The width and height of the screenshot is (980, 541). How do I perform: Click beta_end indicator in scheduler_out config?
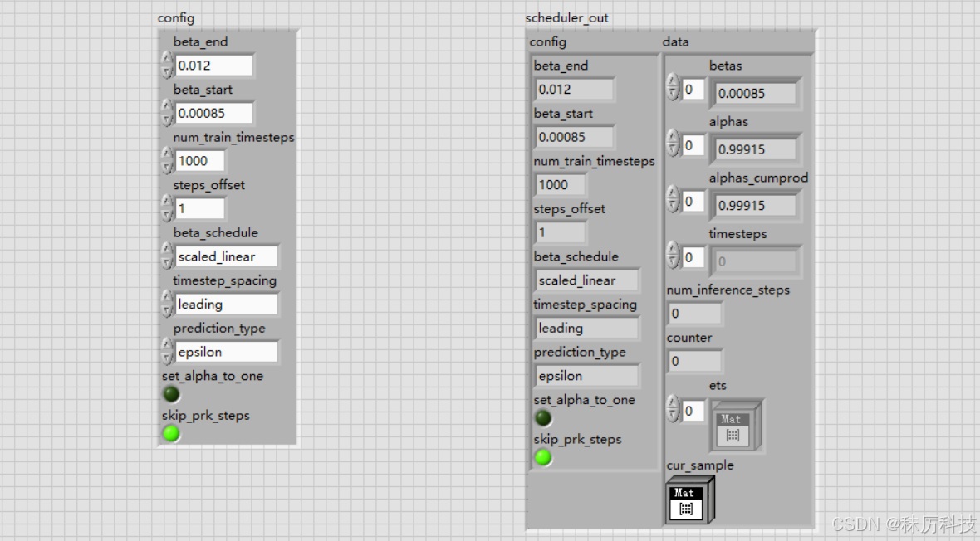coord(575,90)
